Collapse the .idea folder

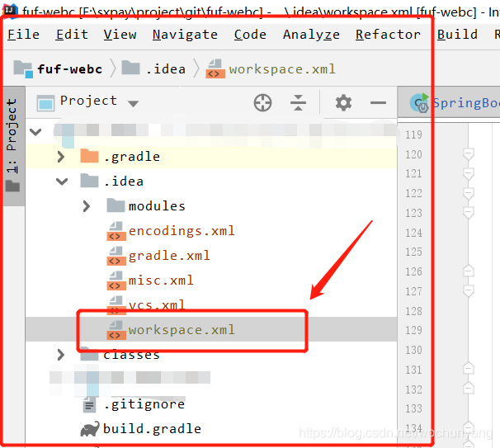[62, 182]
